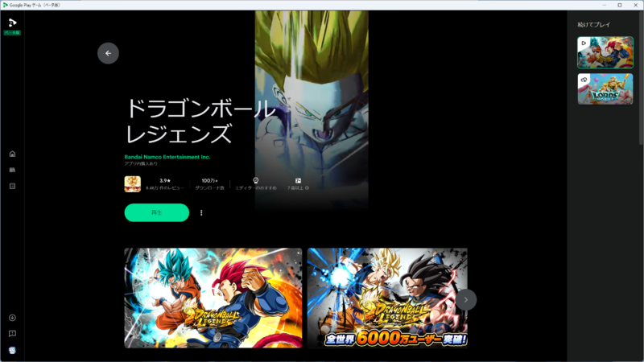Screen dimensions: 644x362
Task: Click the vertical scrollbar on the right edge
Action: point(641,78)
